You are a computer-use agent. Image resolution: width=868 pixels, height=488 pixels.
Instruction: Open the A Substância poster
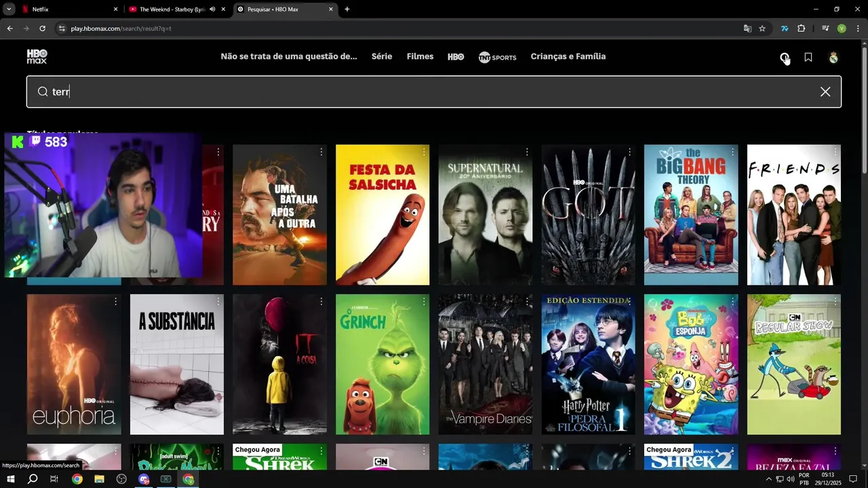click(x=177, y=364)
